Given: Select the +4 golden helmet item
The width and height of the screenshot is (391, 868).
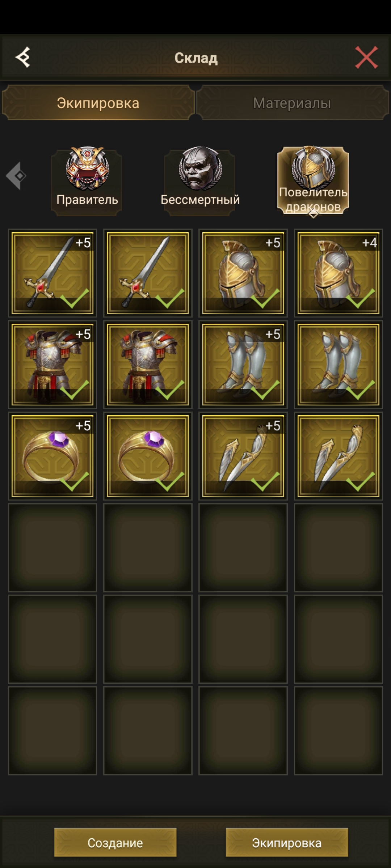Looking at the screenshot, I should tap(338, 273).
